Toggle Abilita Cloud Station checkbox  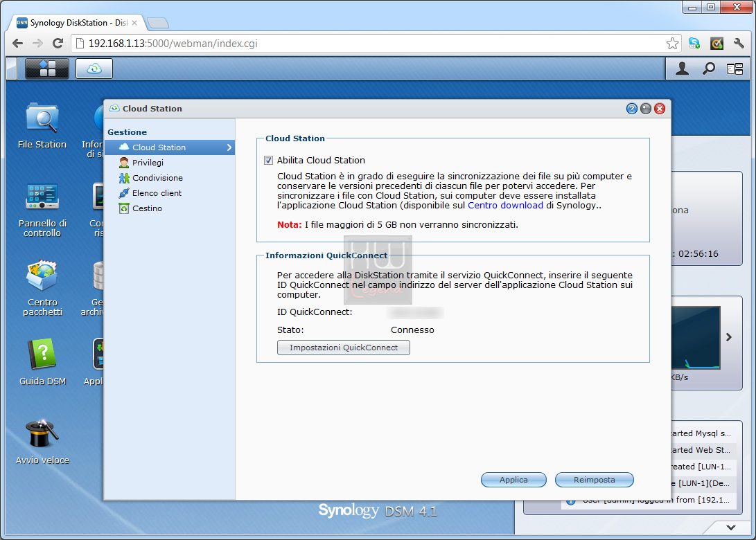pyautogui.click(x=269, y=161)
